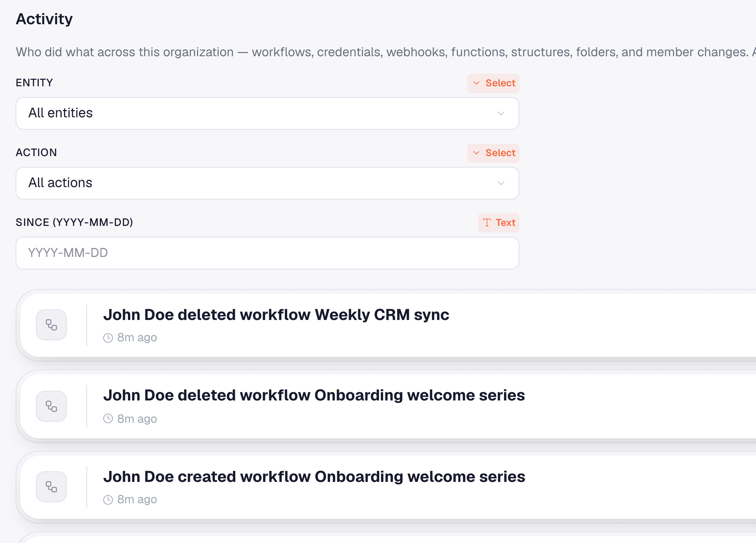Click the SINCE (YYYY-MM-DD) label

(74, 222)
